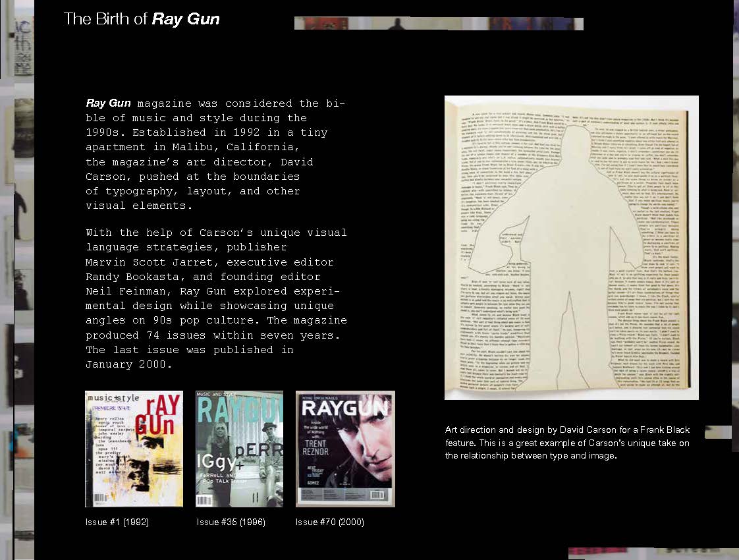
Task: Click the line 'Carson, pushed at the boundaries'
Action: coord(192,177)
